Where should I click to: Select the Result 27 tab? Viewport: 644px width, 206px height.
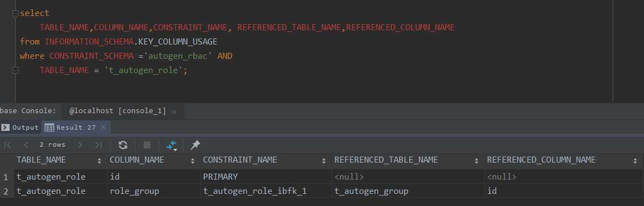tap(70, 127)
